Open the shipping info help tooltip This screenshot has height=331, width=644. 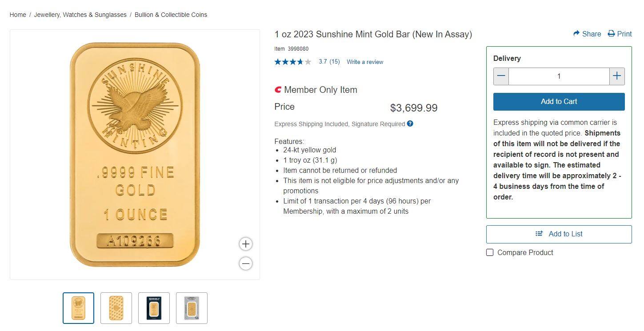coord(409,124)
